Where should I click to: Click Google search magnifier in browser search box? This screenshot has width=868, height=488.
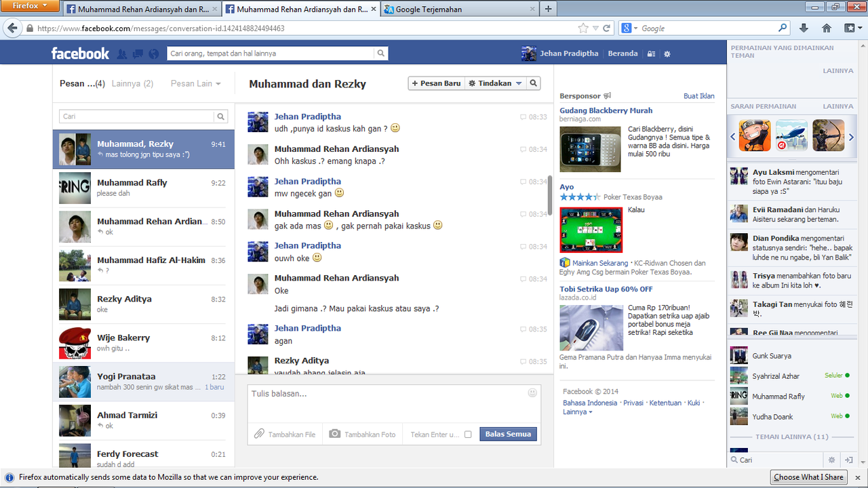point(783,28)
